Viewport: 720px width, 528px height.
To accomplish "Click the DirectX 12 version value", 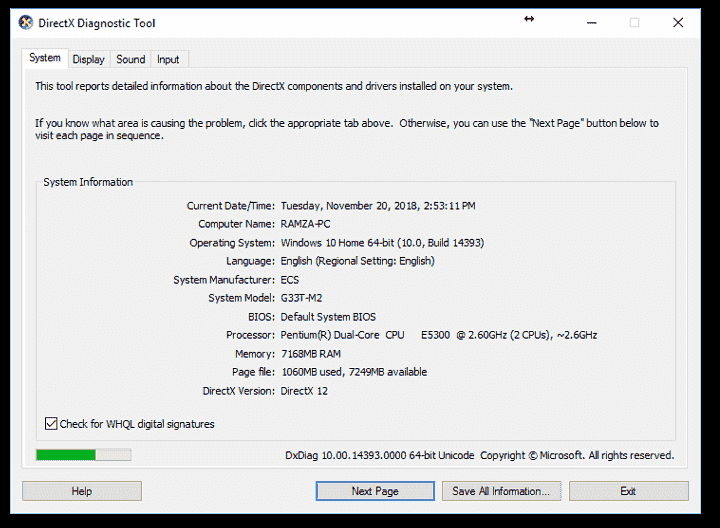I will click(304, 391).
